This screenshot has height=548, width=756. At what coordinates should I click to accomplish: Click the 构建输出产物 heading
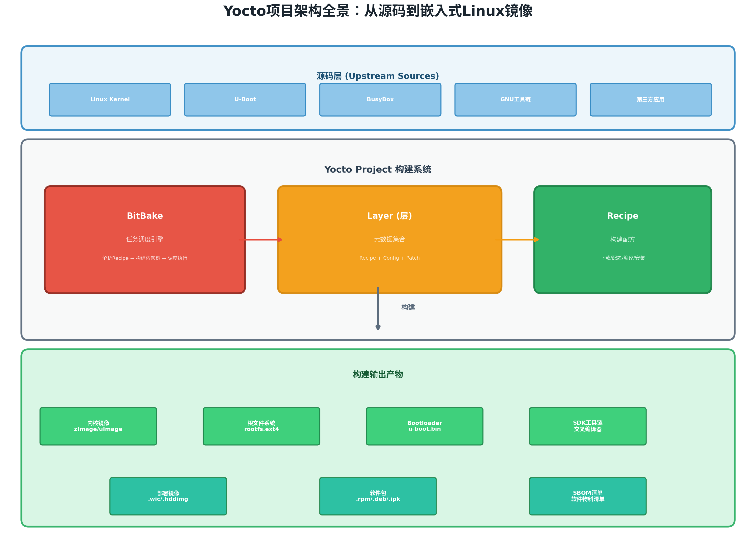point(378,375)
